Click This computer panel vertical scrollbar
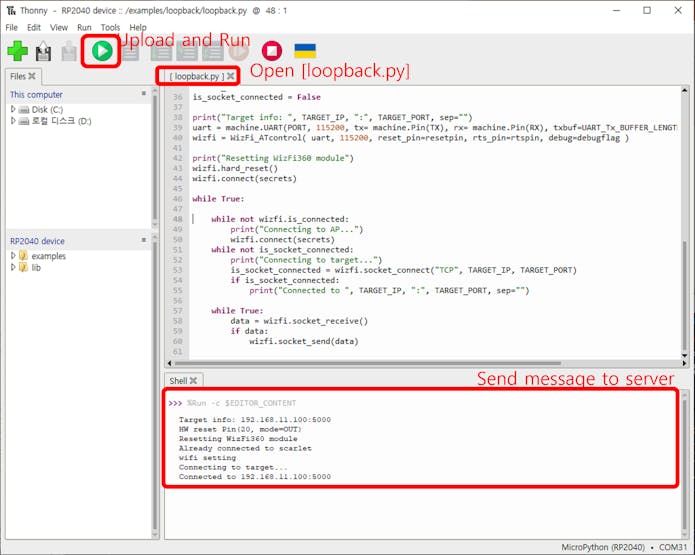Image resolution: width=695 pixels, height=555 pixels. 155,157
